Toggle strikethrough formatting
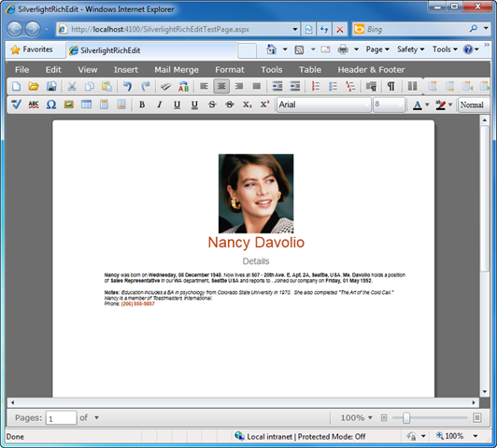 [212, 105]
